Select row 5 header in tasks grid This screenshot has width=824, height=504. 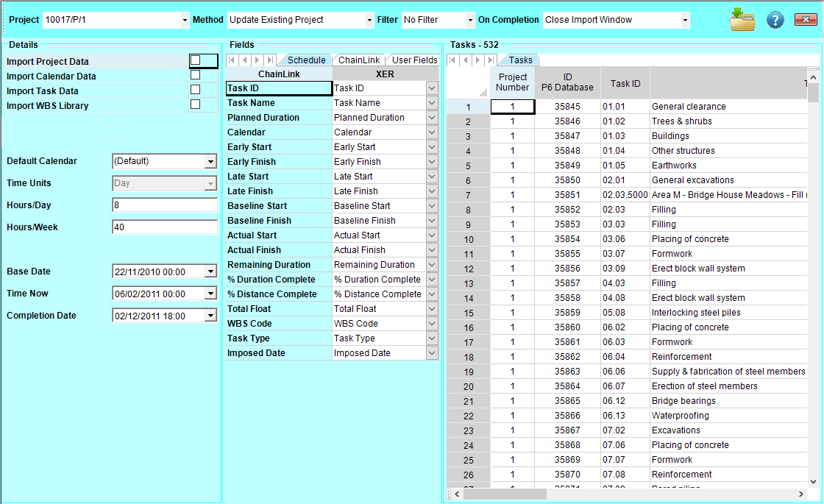468,166
